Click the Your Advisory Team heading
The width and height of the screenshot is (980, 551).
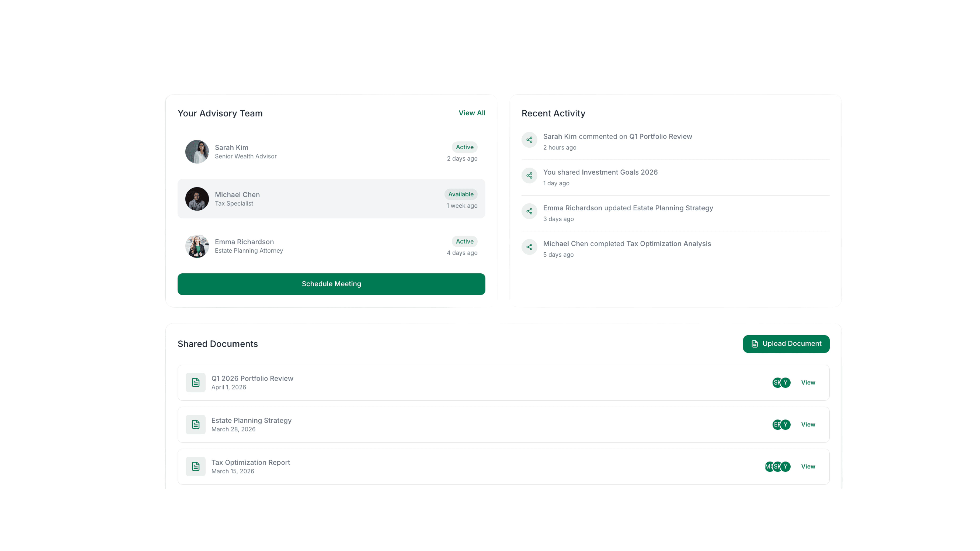point(220,113)
